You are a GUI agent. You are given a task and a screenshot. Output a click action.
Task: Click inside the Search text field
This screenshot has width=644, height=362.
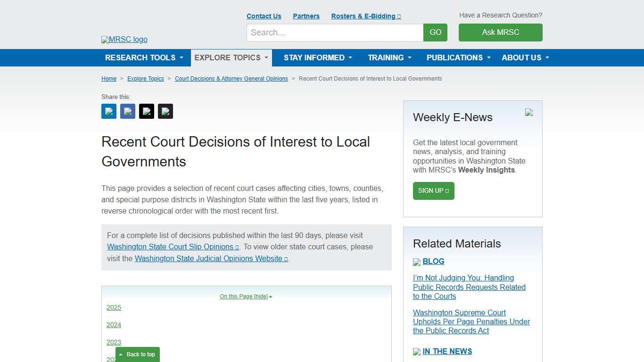coord(335,33)
